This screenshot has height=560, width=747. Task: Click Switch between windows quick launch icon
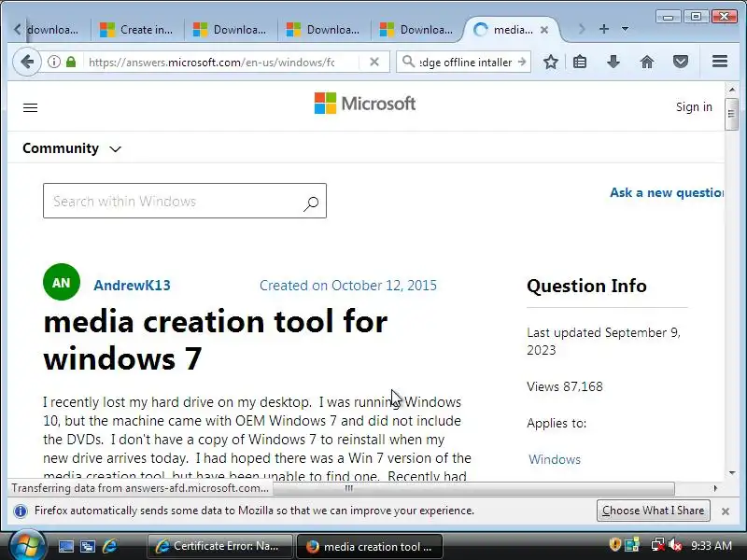[x=88, y=546]
